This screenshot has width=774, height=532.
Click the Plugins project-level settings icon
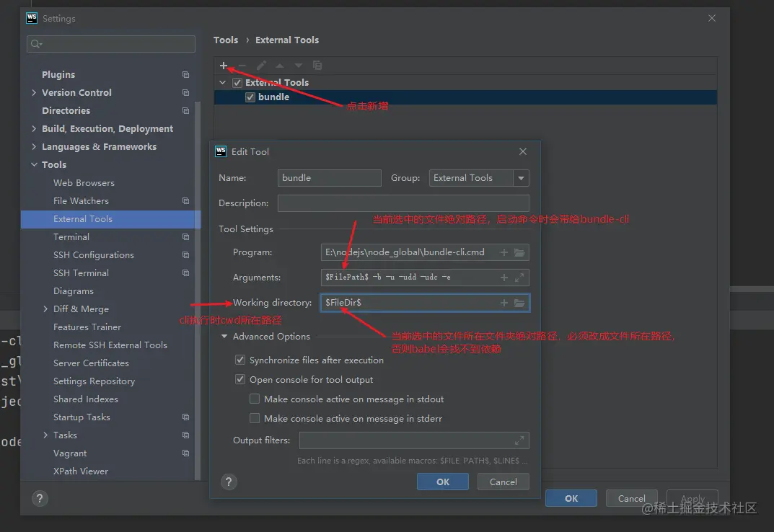click(x=185, y=74)
